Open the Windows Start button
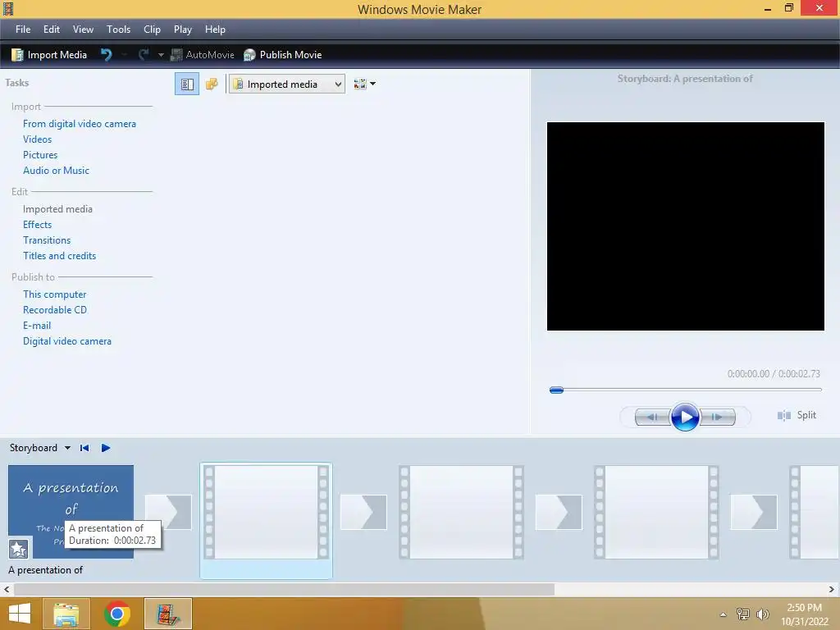 (20, 614)
